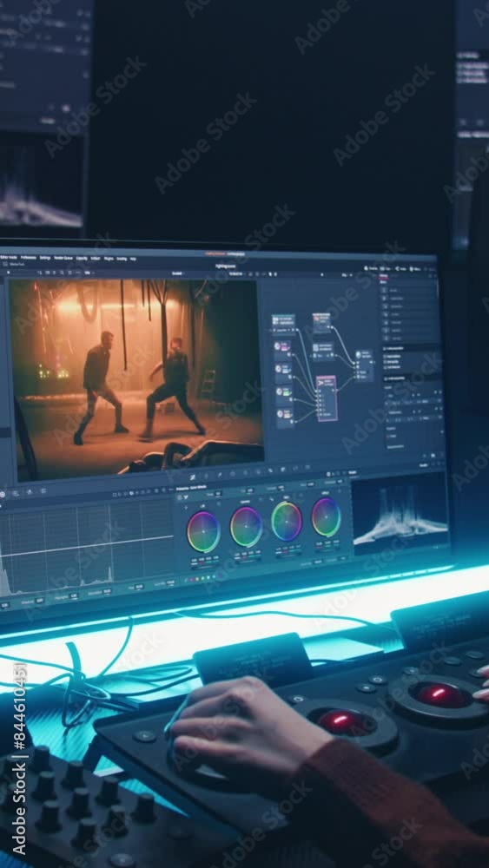Click the second icon above the curves panel

tap(16, 494)
